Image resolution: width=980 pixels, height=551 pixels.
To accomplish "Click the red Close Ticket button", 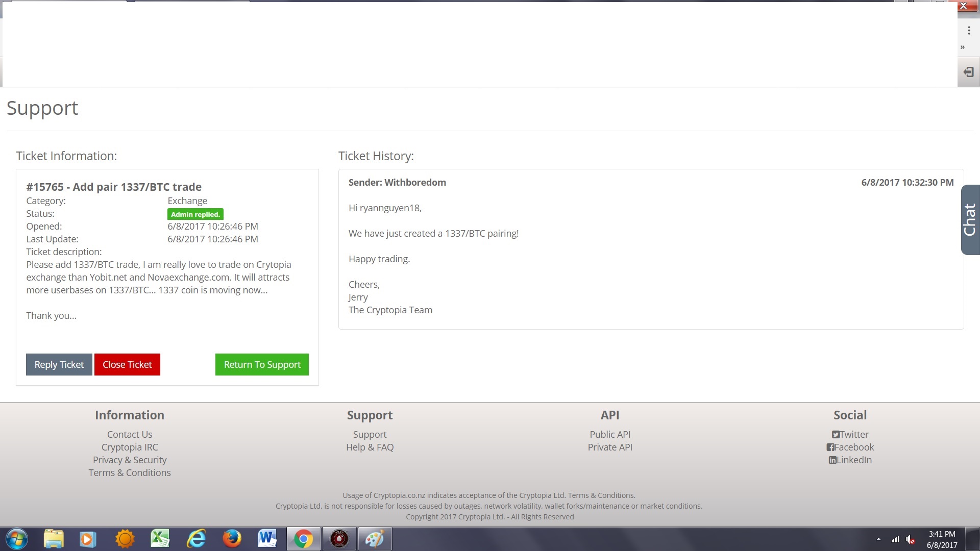I will click(127, 364).
